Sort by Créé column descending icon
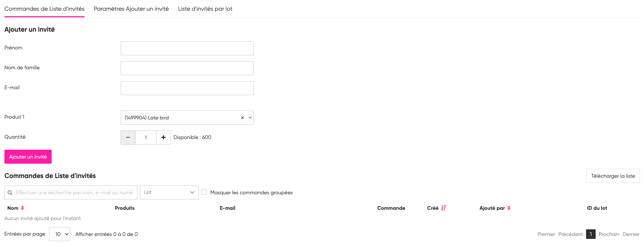644x247 pixels. click(444, 208)
